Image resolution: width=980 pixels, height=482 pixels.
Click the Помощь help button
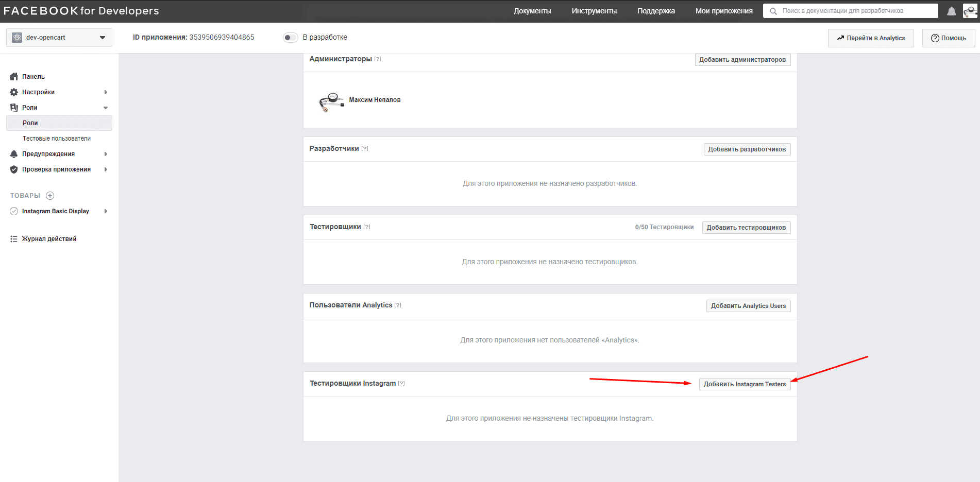point(949,38)
